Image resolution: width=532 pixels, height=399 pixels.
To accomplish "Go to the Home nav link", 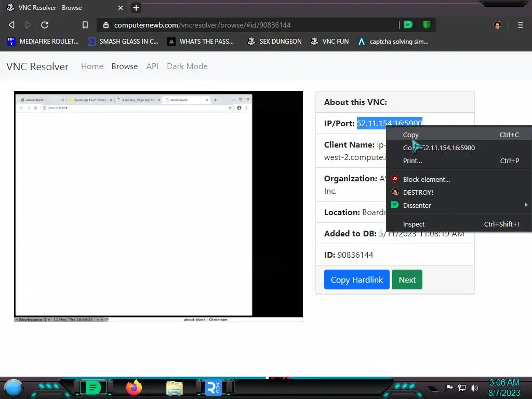I will pyautogui.click(x=92, y=66).
